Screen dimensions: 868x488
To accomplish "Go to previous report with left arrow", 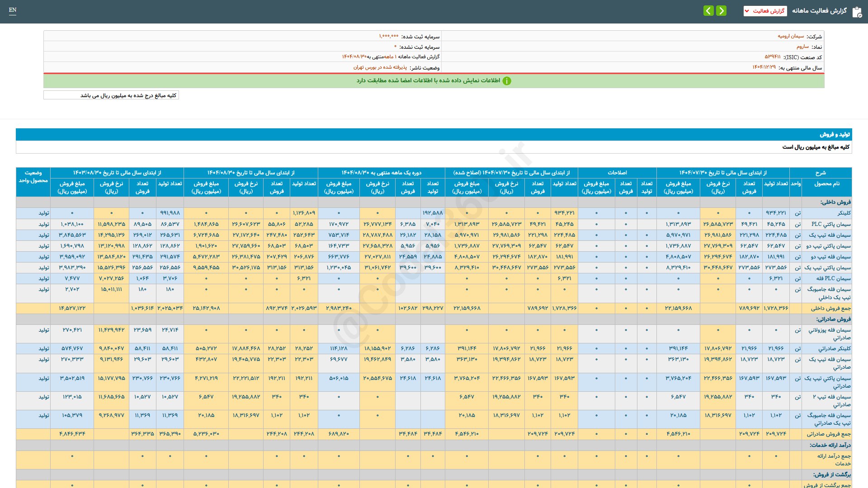I will tap(708, 11).
